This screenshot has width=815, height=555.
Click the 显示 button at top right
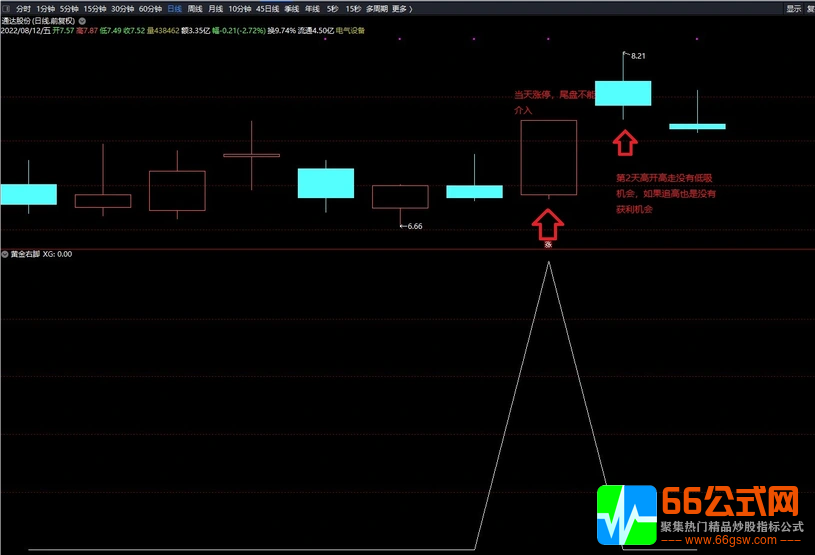tap(793, 8)
